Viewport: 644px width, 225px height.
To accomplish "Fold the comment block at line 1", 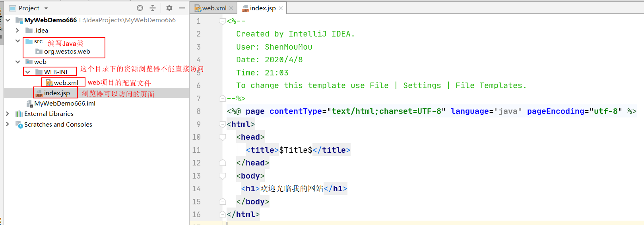I will click(x=223, y=21).
